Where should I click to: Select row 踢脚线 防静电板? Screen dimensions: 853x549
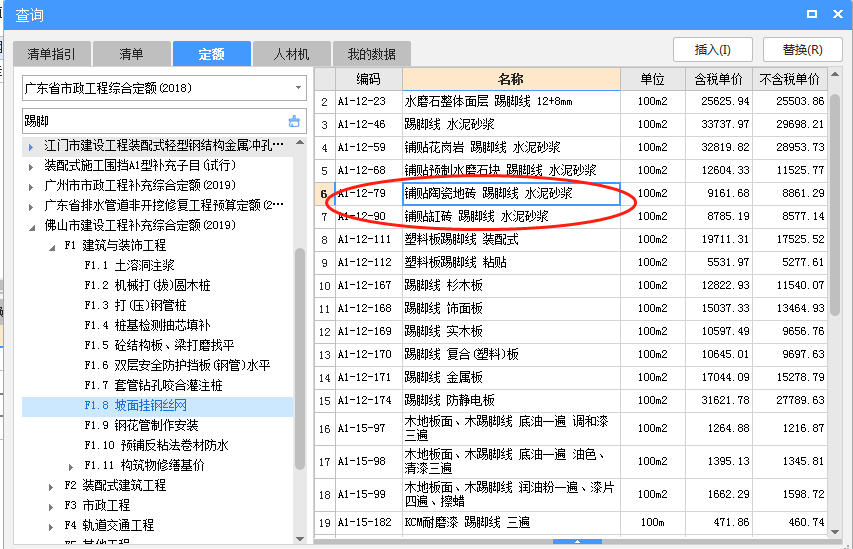tap(571, 400)
